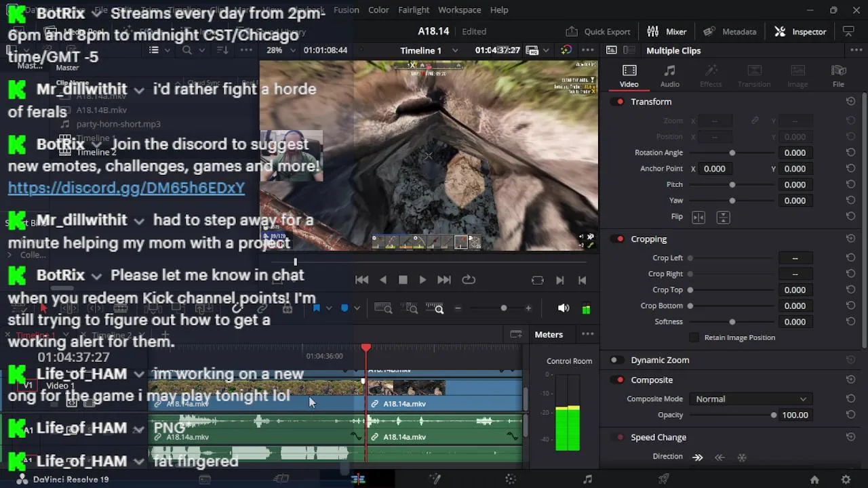Click the Flip horizontal icon
The height and width of the screenshot is (488, 868).
698,218
